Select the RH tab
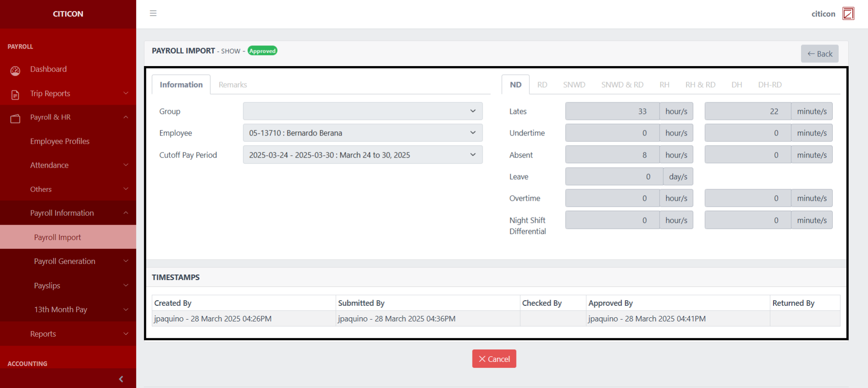 [664, 84]
